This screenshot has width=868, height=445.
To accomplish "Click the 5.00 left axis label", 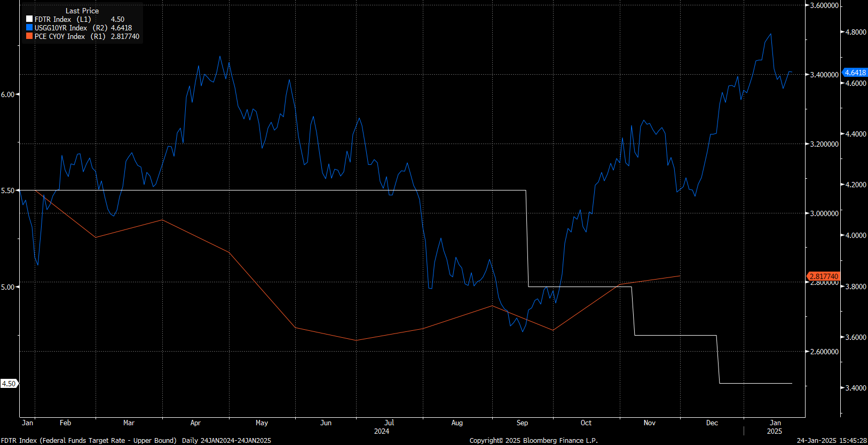I will point(7,287).
